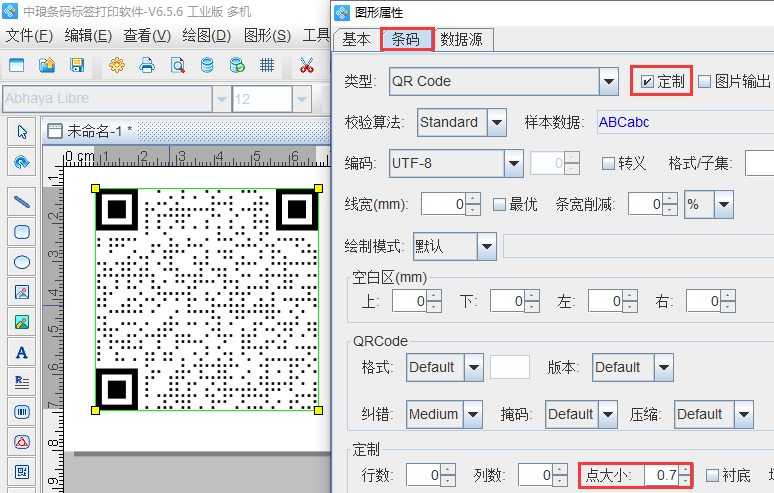Screen dimensions: 774x493
Task: Open the 绘制模式 默认 dropdown
Action: click(x=487, y=246)
